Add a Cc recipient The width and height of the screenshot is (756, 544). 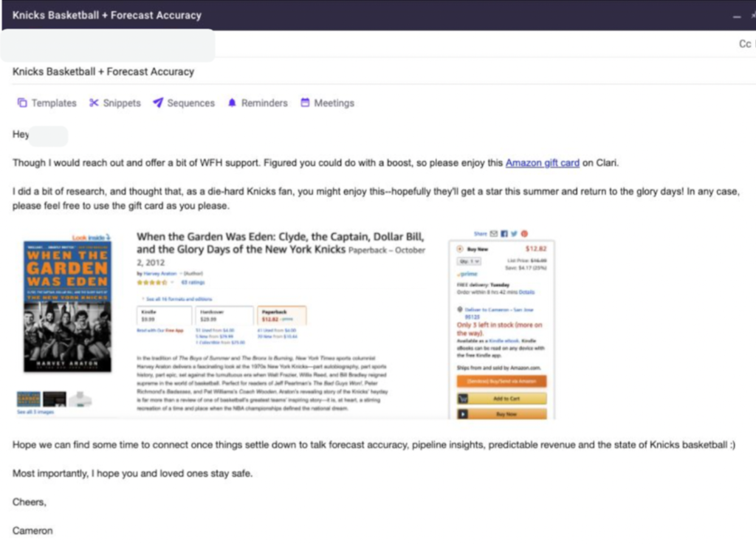coord(744,44)
